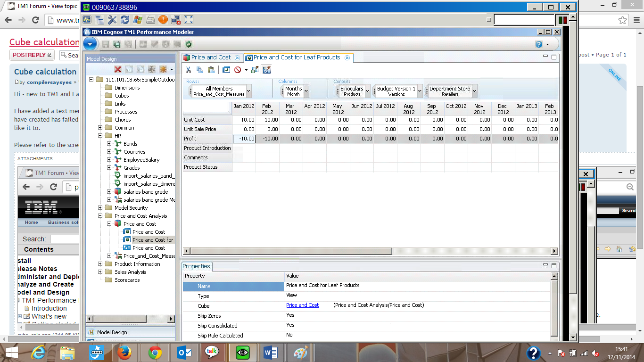Click the collapse all icon in Model Design
The image size is (644, 362).
click(140, 69)
